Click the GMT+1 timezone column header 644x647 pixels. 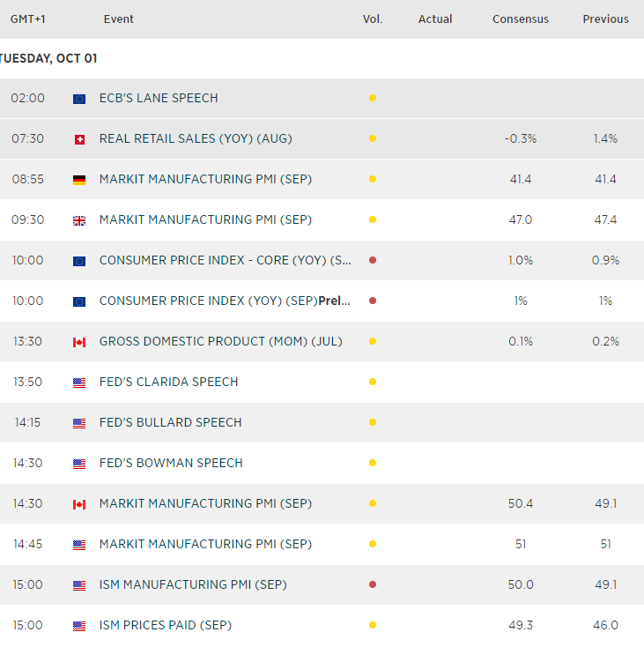tap(28, 19)
